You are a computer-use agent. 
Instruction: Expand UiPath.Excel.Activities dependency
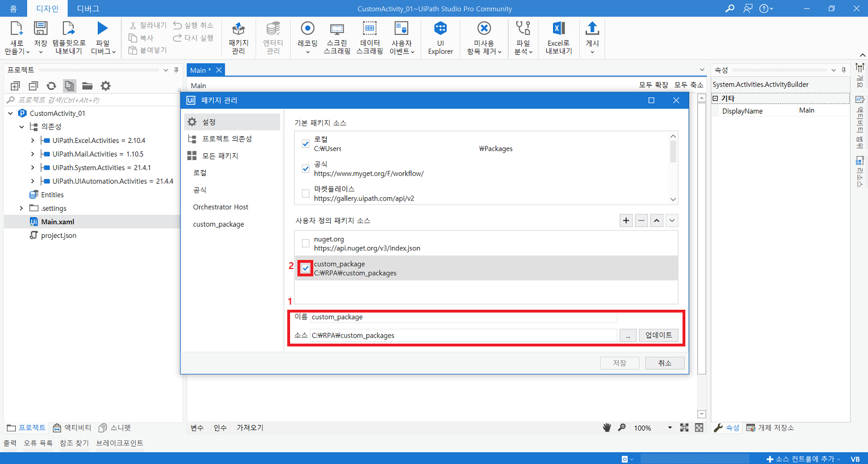click(x=32, y=140)
